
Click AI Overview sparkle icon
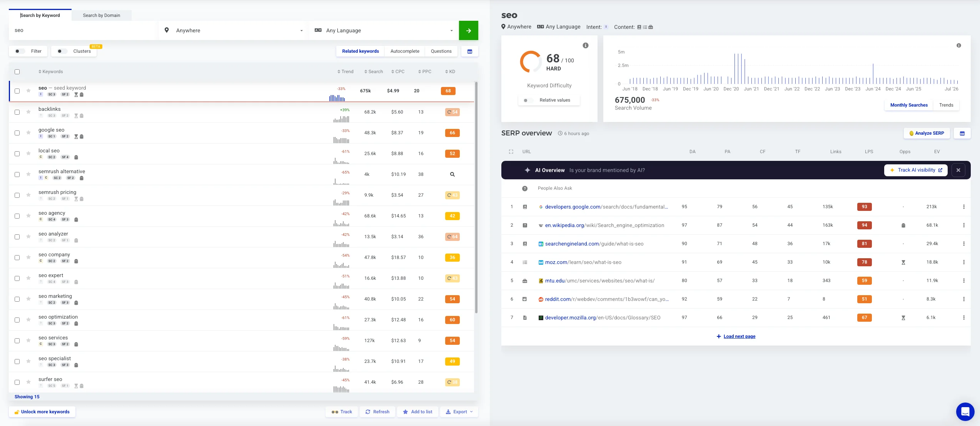tap(528, 170)
